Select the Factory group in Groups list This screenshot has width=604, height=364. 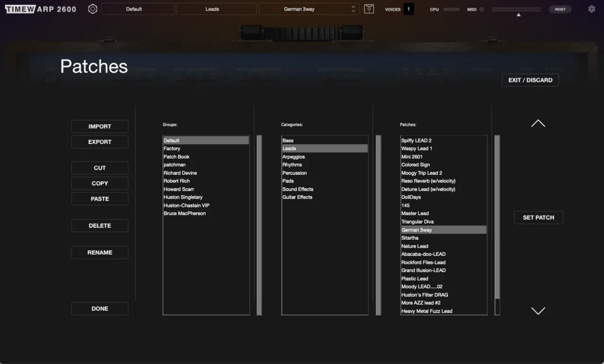click(172, 149)
